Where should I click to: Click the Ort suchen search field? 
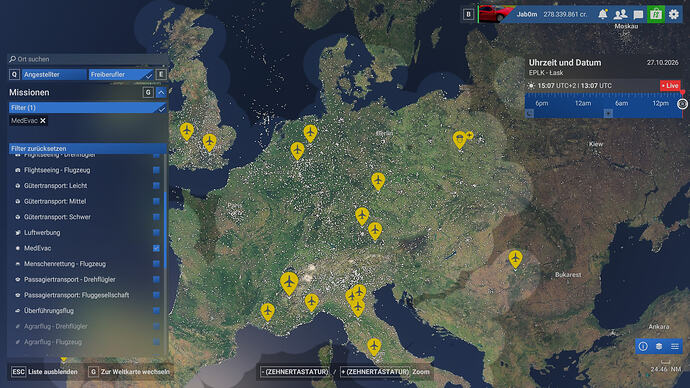coord(88,59)
